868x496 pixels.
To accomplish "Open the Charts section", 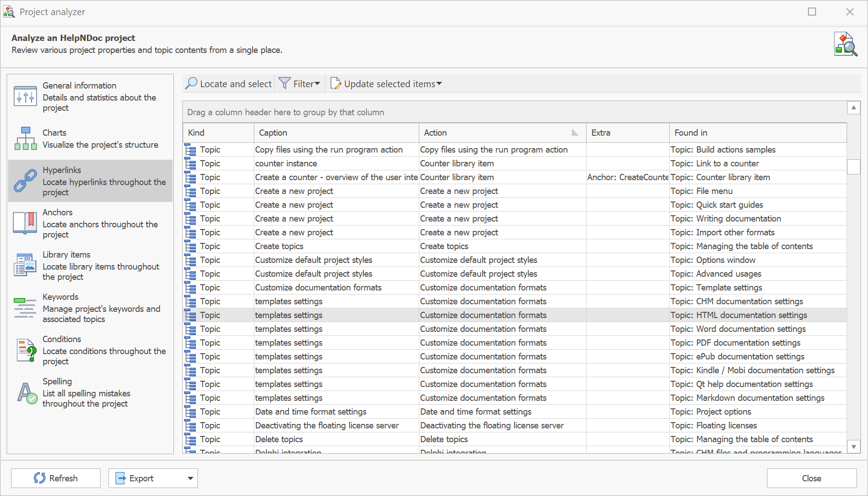I will coord(90,138).
